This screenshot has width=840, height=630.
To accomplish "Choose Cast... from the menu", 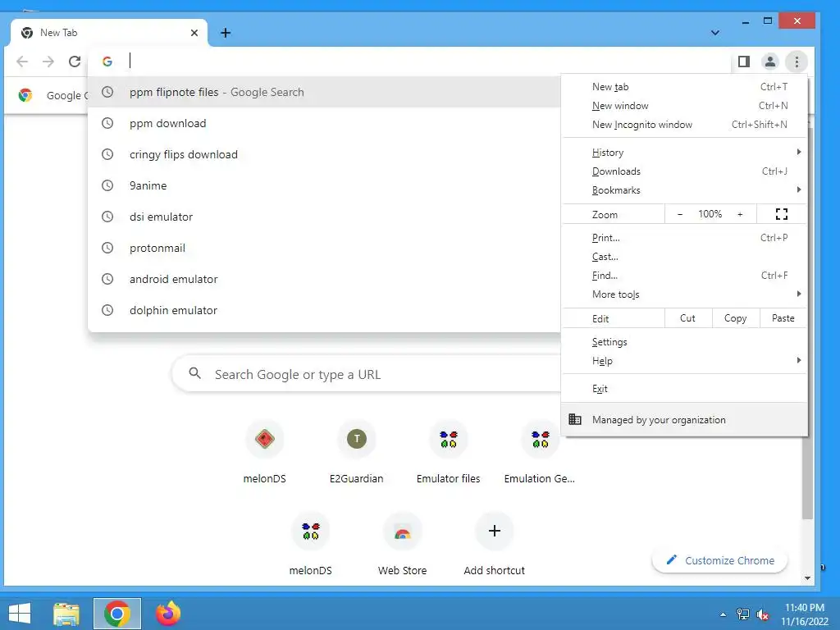I will point(685,257).
